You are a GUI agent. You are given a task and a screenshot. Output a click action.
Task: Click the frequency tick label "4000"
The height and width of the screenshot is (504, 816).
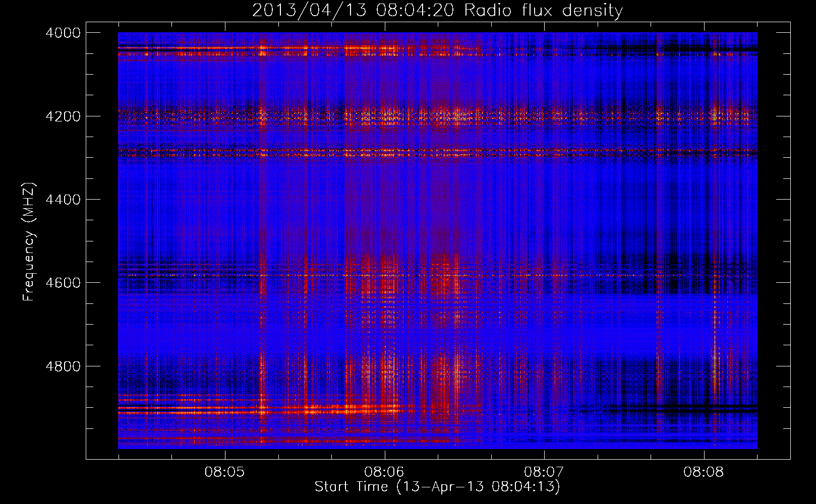pos(63,33)
